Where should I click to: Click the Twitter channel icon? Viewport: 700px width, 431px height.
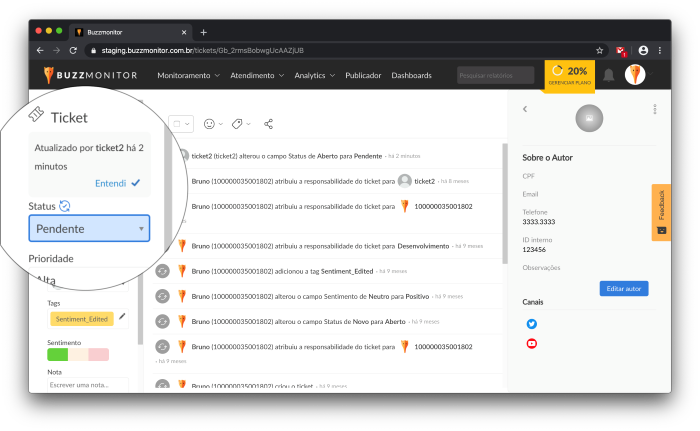pos(532,324)
